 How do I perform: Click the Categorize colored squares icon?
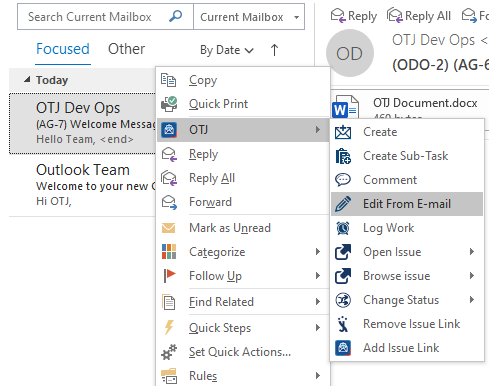[x=169, y=252]
